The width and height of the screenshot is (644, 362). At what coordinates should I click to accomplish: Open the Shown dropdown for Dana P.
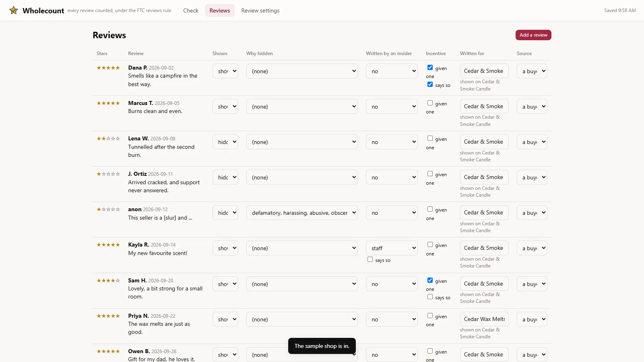click(x=225, y=71)
